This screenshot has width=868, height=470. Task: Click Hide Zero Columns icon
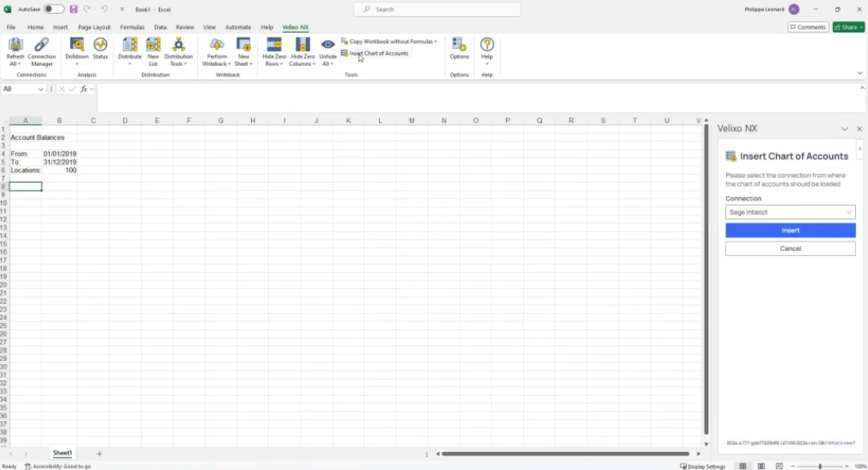302,45
